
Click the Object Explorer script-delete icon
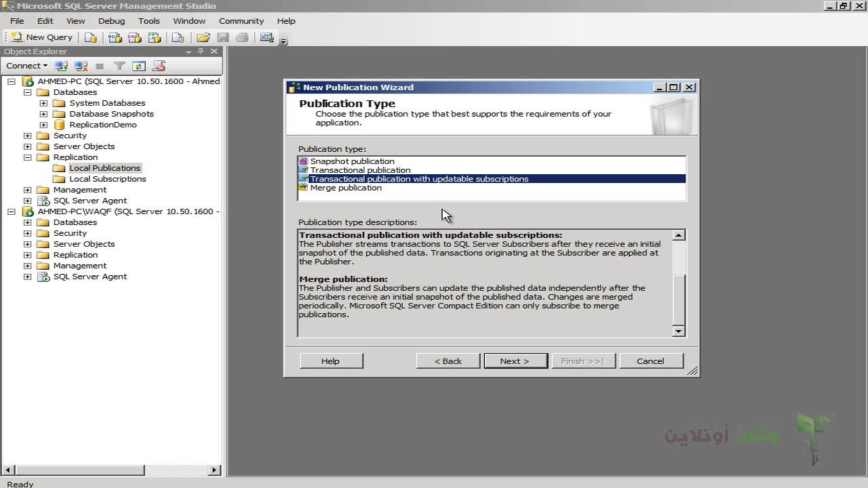159,66
